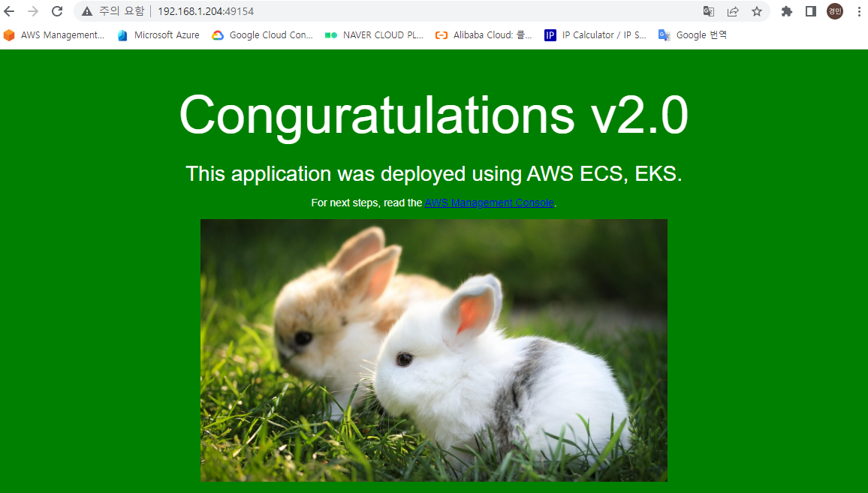This screenshot has height=493, width=868.
Task: Open AWS Management bookmark
Action: 54,35
